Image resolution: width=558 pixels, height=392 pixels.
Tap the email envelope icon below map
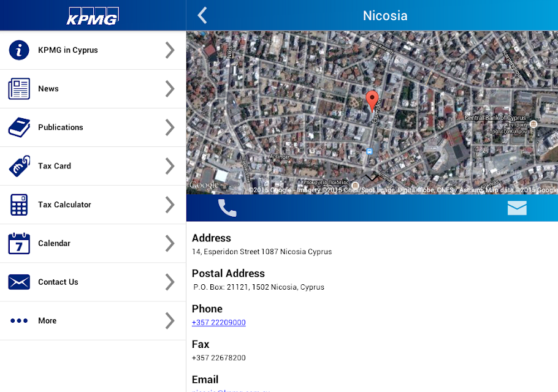[517, 208]
